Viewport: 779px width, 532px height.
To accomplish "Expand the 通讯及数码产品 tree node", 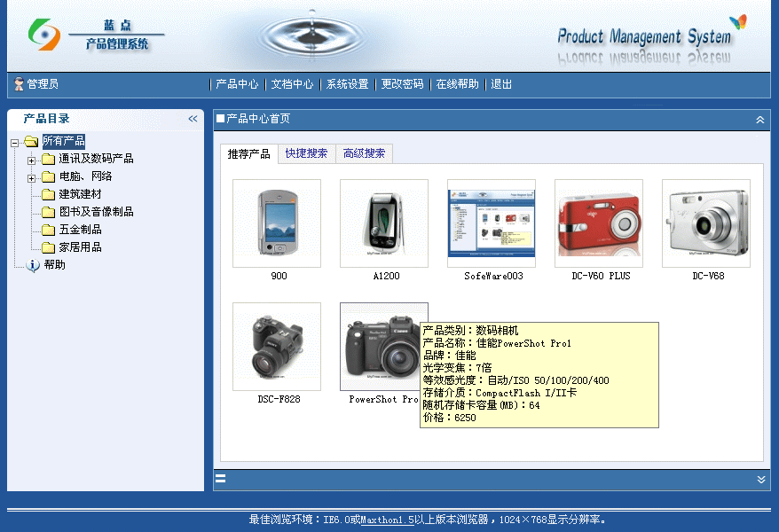I will coord(31,160).
